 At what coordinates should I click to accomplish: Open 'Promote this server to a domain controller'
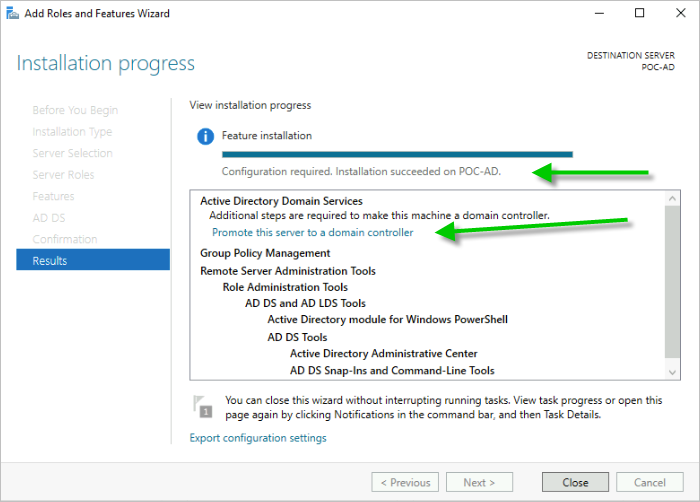(312, 233)
